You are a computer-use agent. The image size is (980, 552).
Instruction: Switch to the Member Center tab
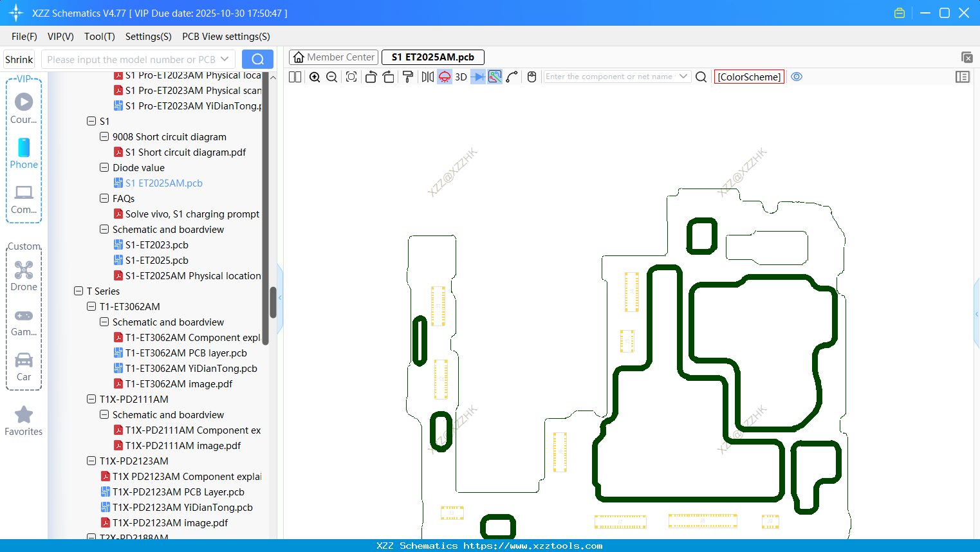(334, 57)
